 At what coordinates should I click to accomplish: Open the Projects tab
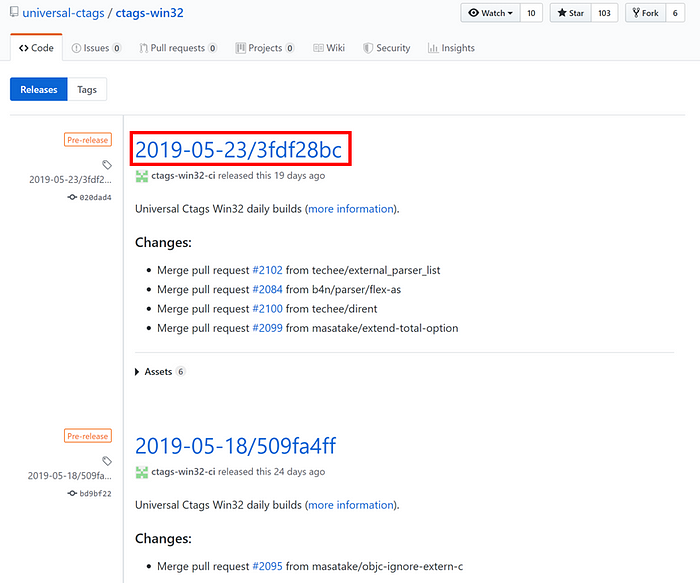pos(264,48)
